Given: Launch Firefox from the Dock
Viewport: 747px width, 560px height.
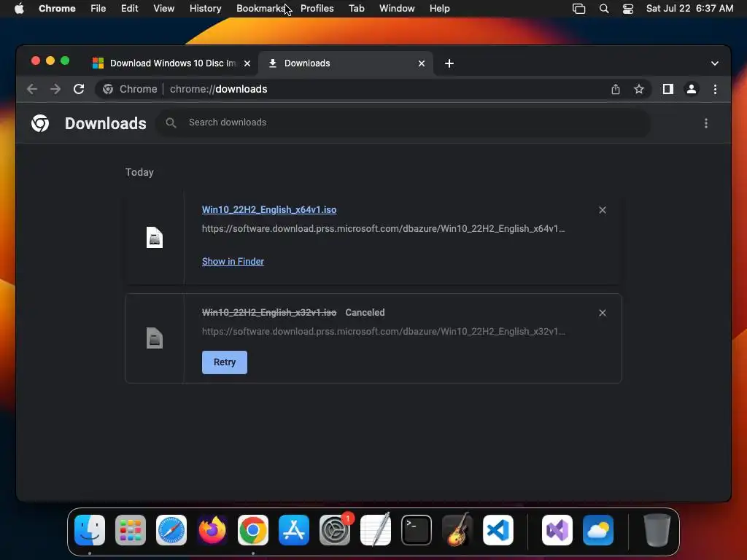Looking at the screenshot, I should [x=212, y=530].
